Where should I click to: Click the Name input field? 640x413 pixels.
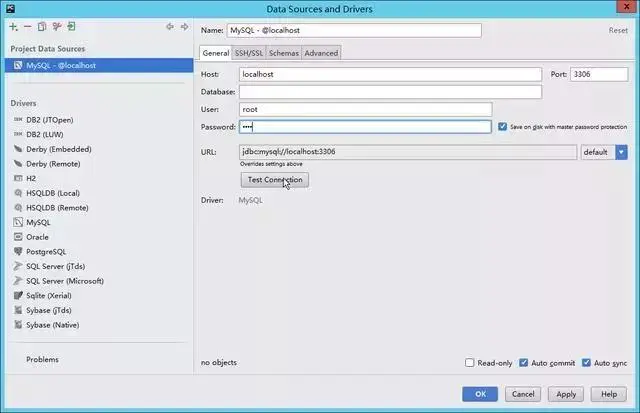[354, 31]
